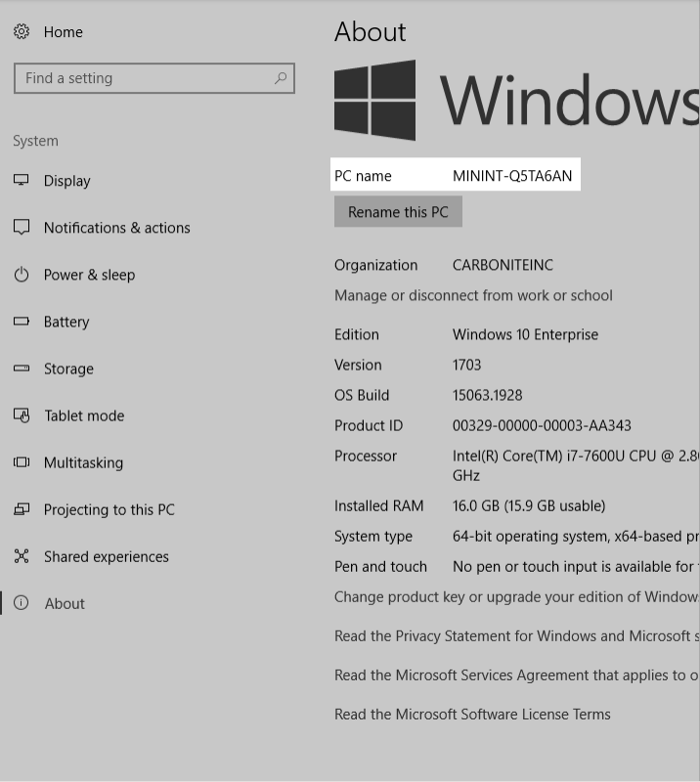Click the Projecting to this PC icon

21,509
